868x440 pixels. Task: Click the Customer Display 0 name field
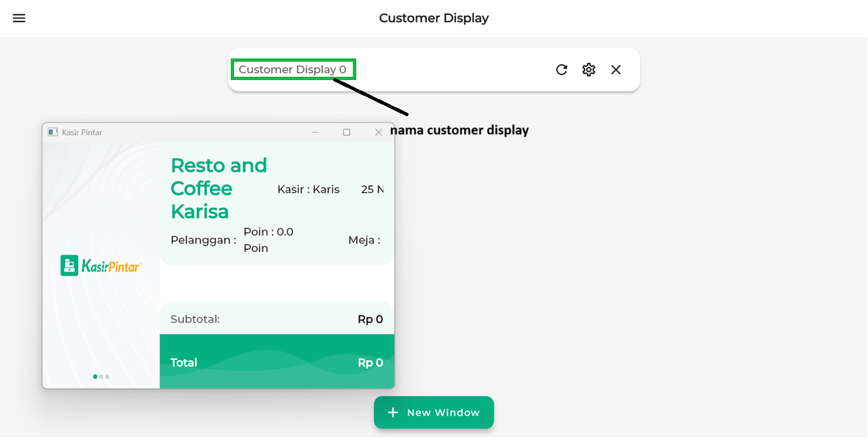click(293, 69)
